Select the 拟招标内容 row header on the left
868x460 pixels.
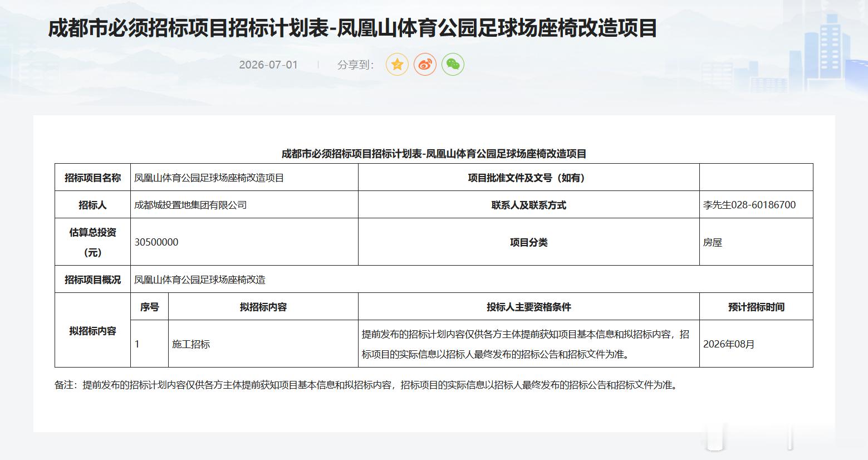(x=92, y=330)
